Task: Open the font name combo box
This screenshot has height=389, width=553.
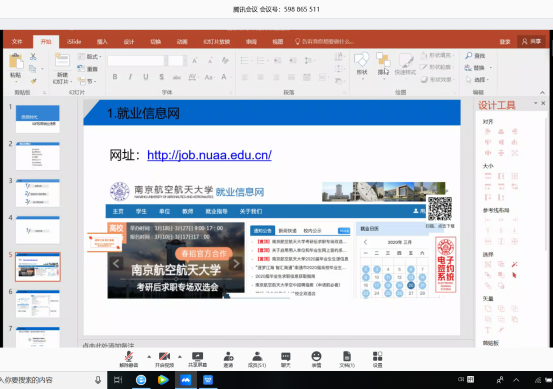Action: point(138,61)
